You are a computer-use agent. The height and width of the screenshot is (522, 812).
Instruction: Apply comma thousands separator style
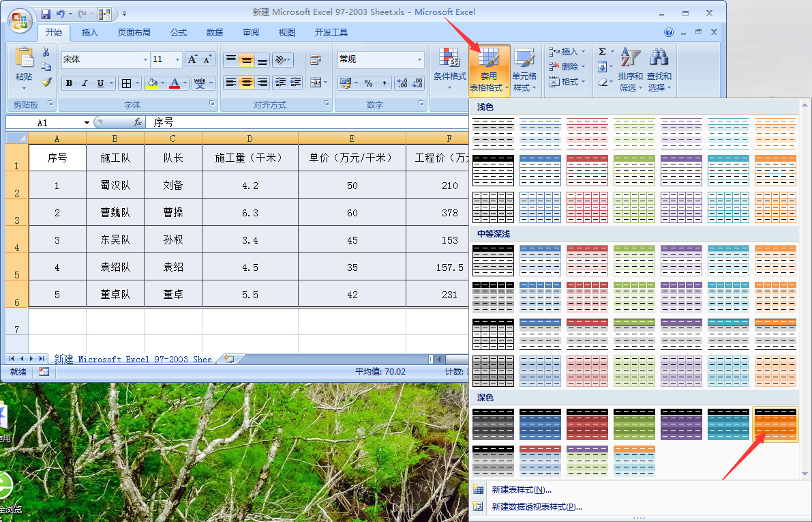[x=384, y=83]
